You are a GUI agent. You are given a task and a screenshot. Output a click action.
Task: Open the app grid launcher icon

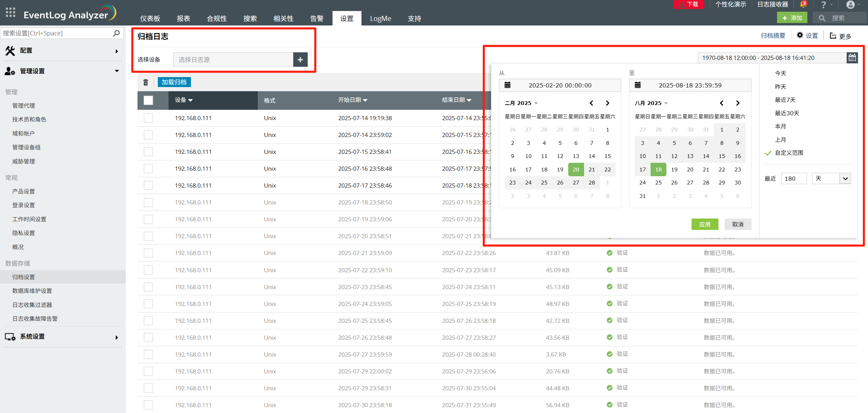[11, 13]
